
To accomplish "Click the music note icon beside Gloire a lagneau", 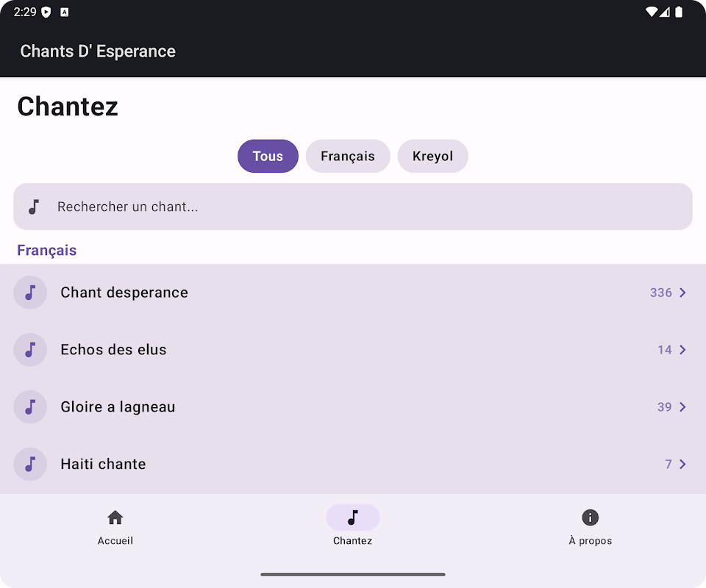I will click(x=30, y=407).
